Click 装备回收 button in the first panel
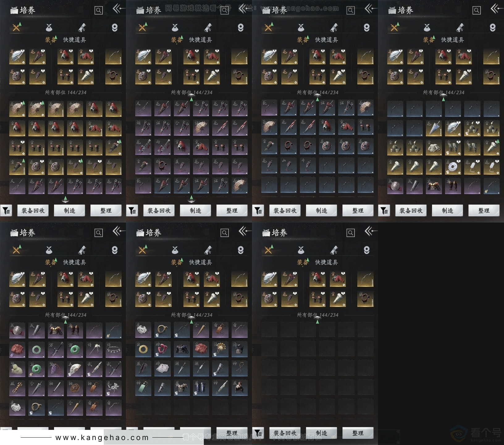 click(33, 210)
